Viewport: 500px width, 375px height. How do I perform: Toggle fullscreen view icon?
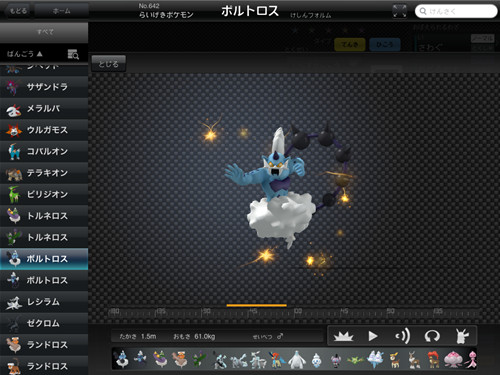coord(399,11)
